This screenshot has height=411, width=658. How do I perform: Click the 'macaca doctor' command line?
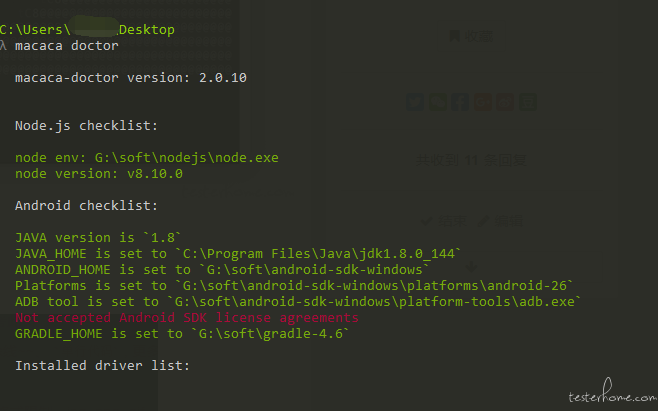[66, 45]
